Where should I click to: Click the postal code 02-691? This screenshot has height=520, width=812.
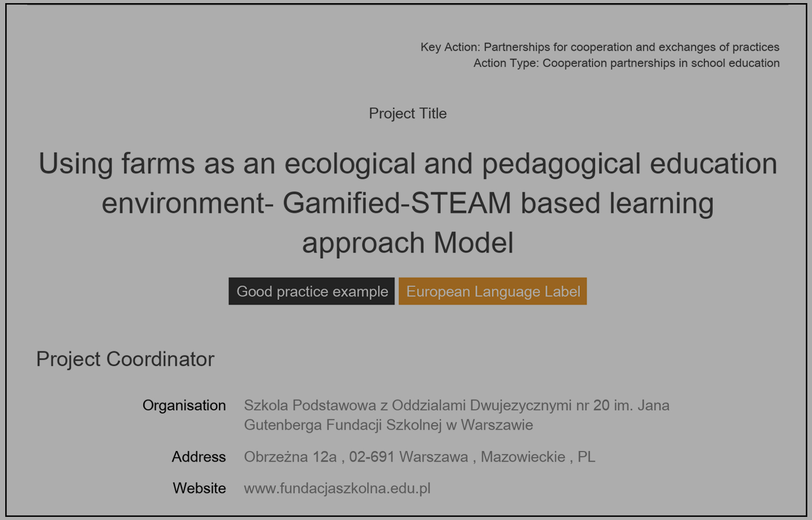click(372, 457)
